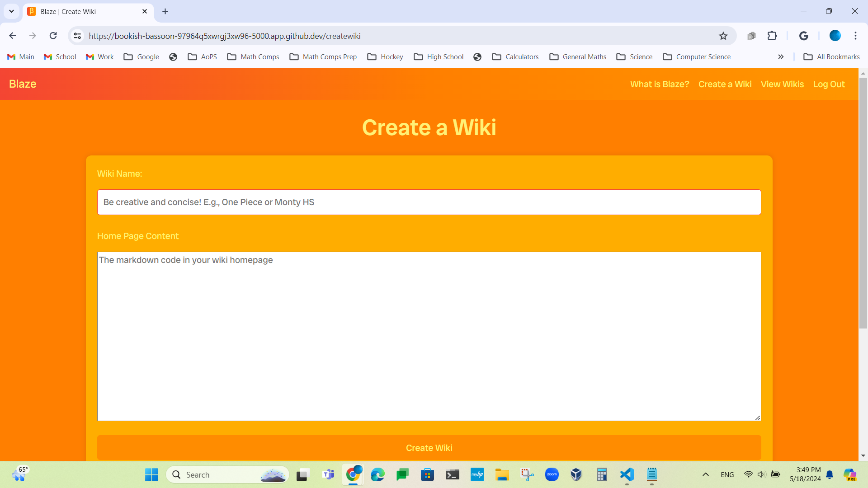The height and width of the screenshot is (488, 868).
Task: Click 'View Wikis' navigation link
Action: 782,84
